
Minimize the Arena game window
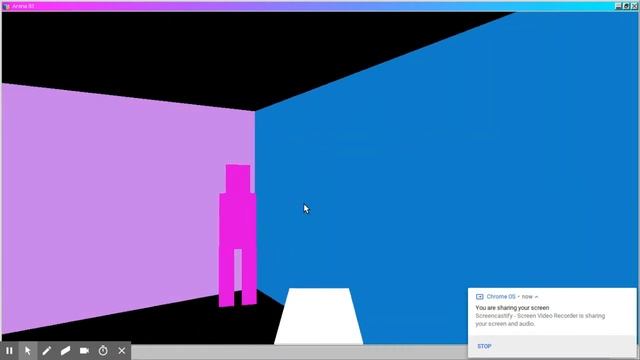coord(618,6)
